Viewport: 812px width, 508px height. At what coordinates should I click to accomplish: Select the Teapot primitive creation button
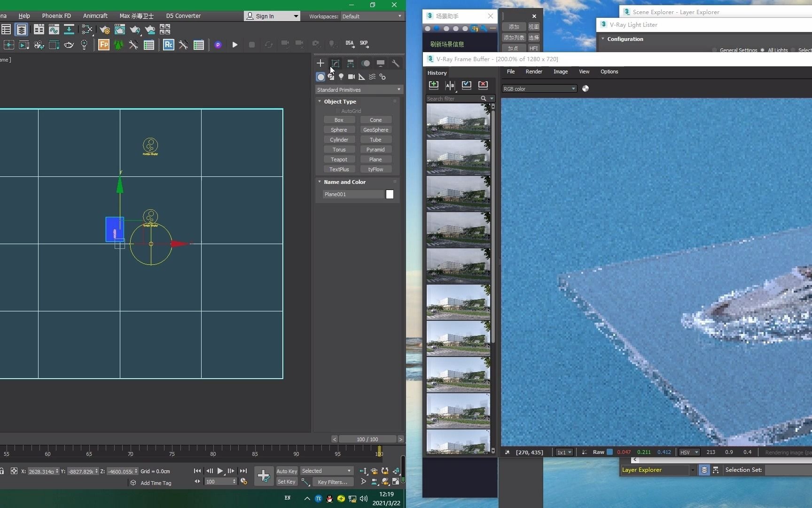(339, 159)
